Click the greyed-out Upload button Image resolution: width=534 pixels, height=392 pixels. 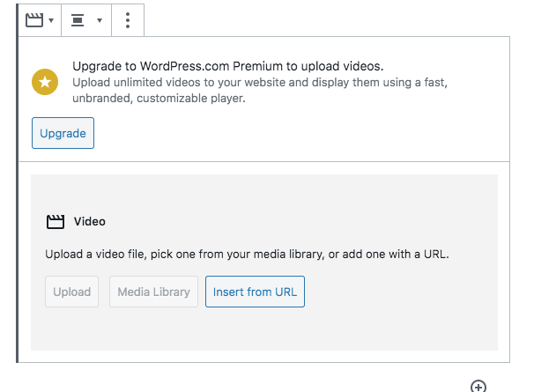71,292
